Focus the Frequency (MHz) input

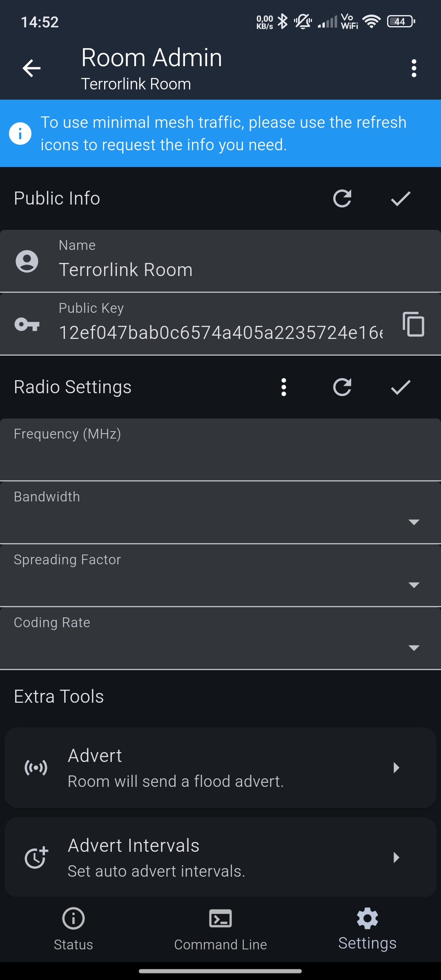pyautogui.click(x=220, y=455)
